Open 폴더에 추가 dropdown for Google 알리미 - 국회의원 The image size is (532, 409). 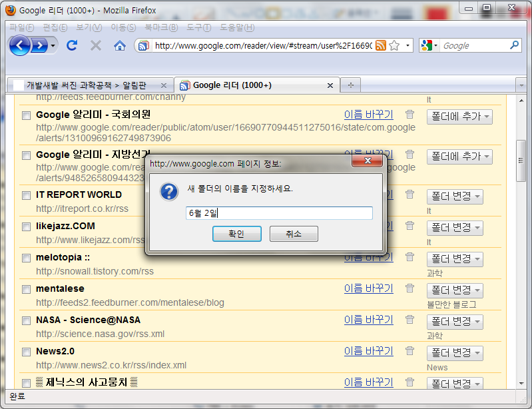[x=459, y=117]
